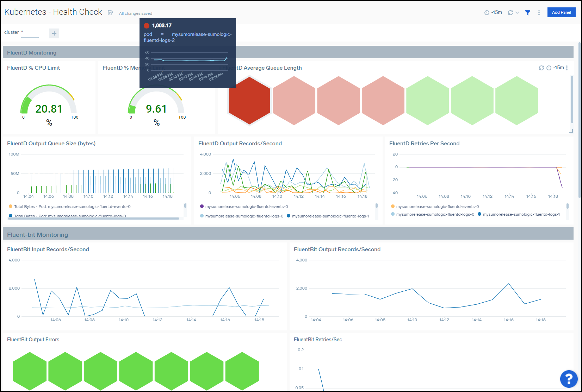Screen dimensions: 582x392
Task: Click the Average Queue Length panel vertical scrollbar
Action: point(572,99)
